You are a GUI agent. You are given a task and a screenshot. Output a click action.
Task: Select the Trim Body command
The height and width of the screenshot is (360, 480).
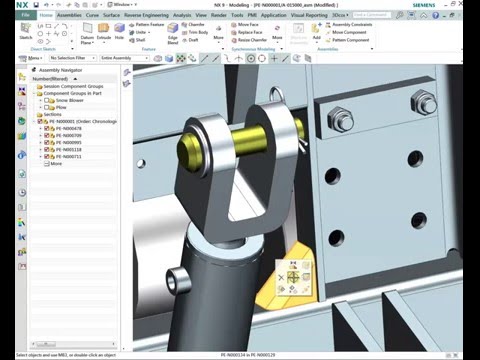tap(195, 32)
